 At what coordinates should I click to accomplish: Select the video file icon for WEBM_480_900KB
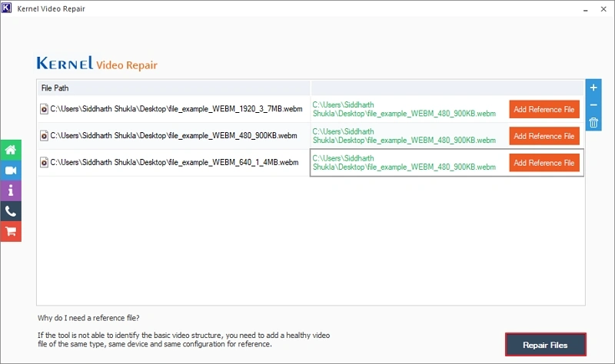pyautogui.click(x=44, y=136)
